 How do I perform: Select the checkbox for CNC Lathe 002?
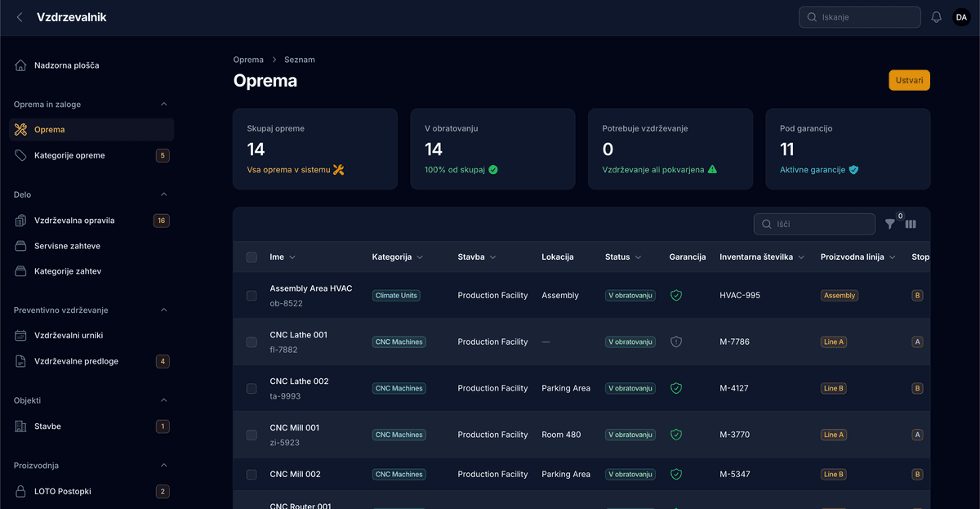point(252,389)
